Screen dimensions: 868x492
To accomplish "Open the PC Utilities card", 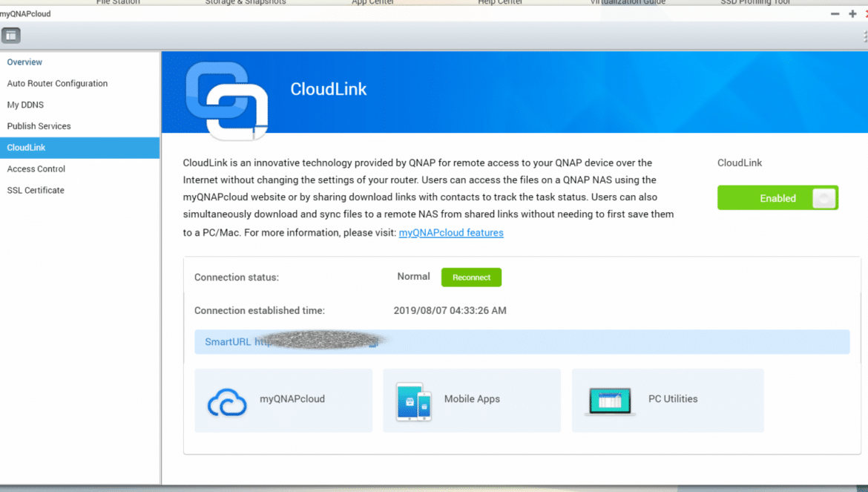I will pos(668,400).
